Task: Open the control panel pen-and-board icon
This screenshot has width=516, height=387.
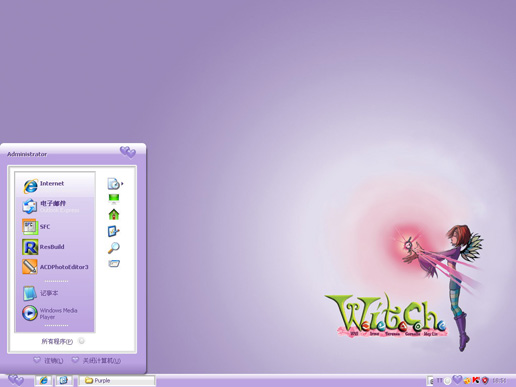Action: click(114, 231)
